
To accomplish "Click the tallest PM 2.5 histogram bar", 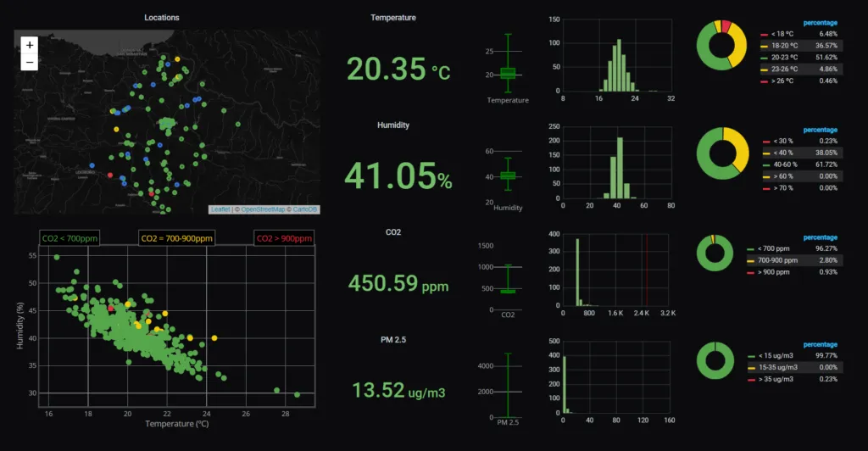I will [x=565, y=385].
